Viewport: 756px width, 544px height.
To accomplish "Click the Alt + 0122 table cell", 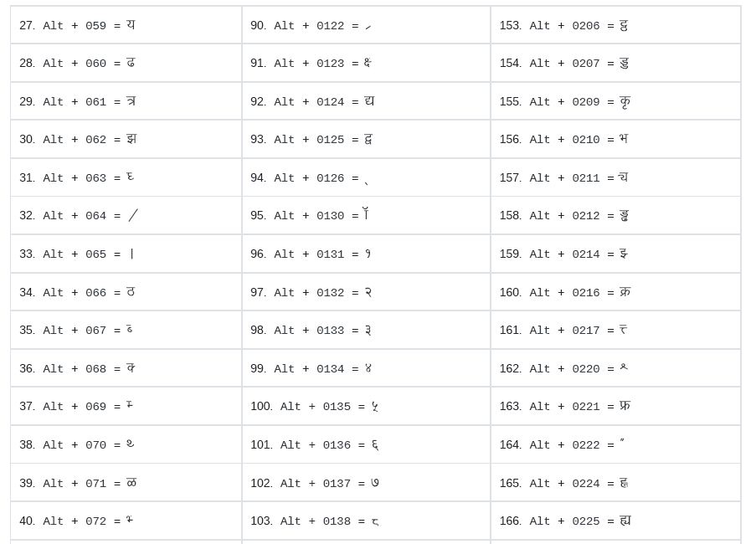I will (x=366, y=25).
